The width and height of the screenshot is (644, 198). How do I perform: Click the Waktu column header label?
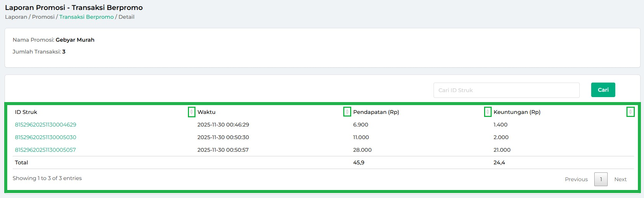206,112
